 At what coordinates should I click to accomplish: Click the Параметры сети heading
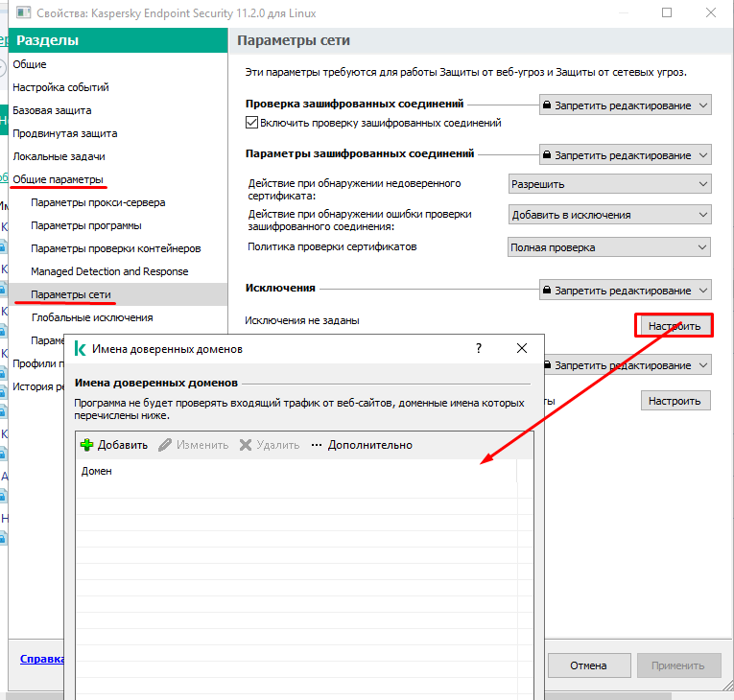click(294, 40)
